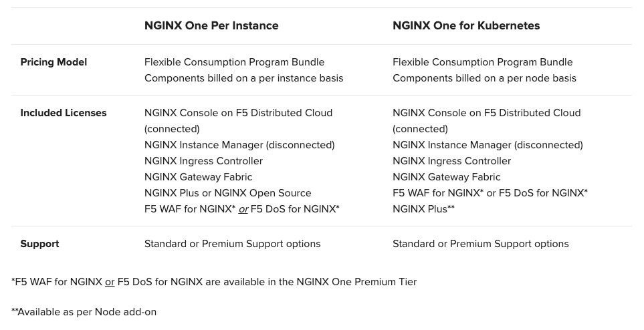Image resolution: width=644 pixels, height=330 pixels.
Task: Click "Components billed on a per instance basis"
Action: [x=243, y=78]
